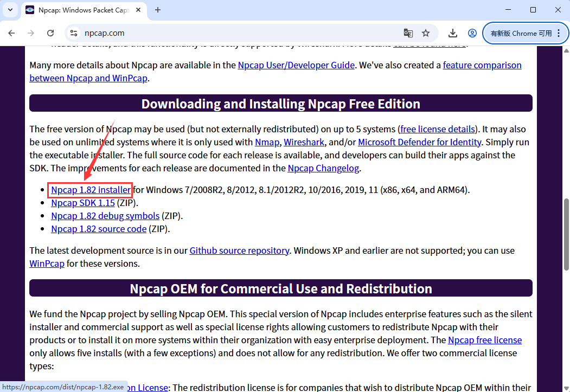Download the Npcap SDK 1.15 ZIP

click(x=83, y=203)
